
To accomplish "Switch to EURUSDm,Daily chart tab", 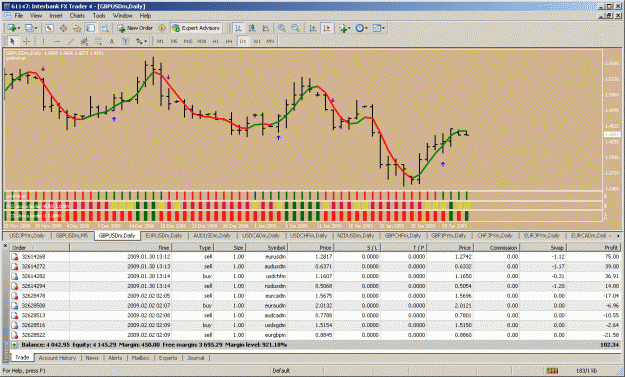I will tap(163, 236).
